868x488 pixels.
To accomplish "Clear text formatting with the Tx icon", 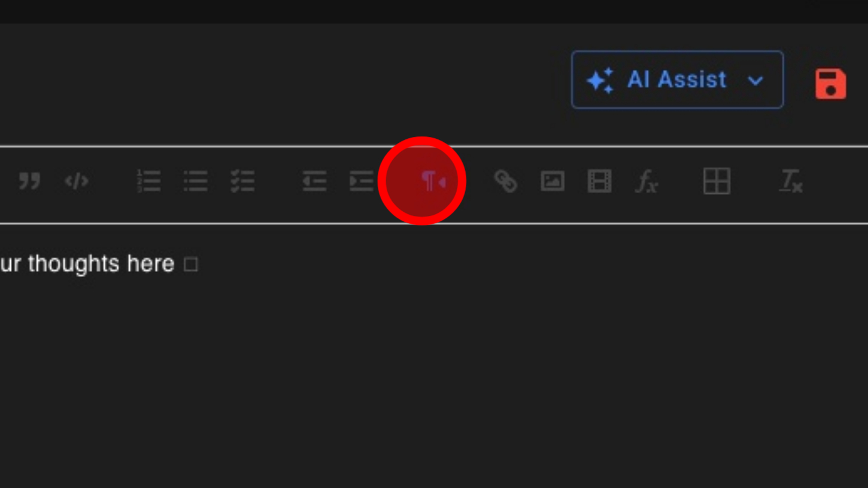I will click(791, 181).
